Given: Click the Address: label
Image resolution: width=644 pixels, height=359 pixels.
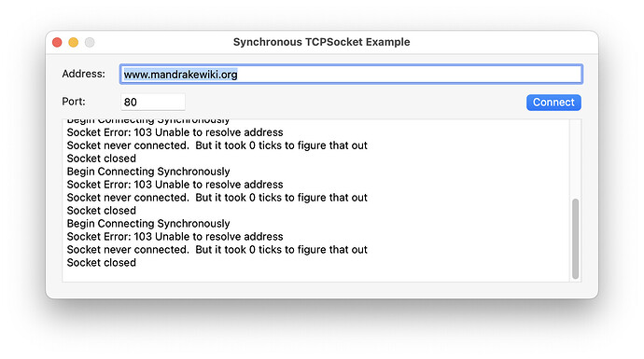Looking at the screenshot, I should (83, 74).
